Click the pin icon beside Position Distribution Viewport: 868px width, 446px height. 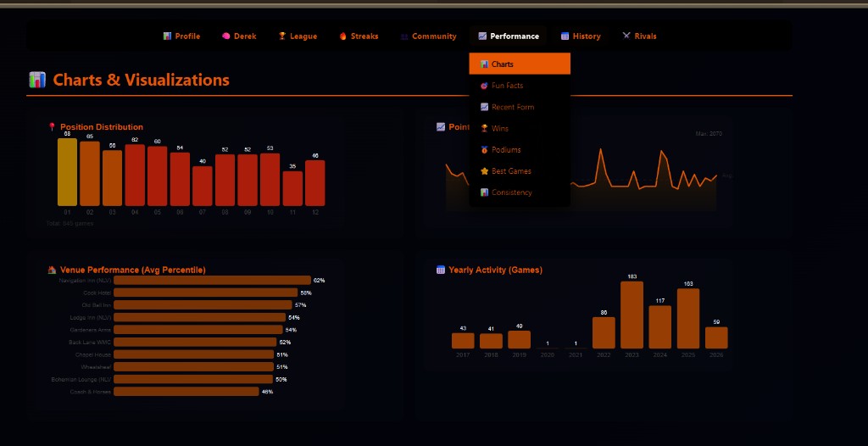(52, 127)
